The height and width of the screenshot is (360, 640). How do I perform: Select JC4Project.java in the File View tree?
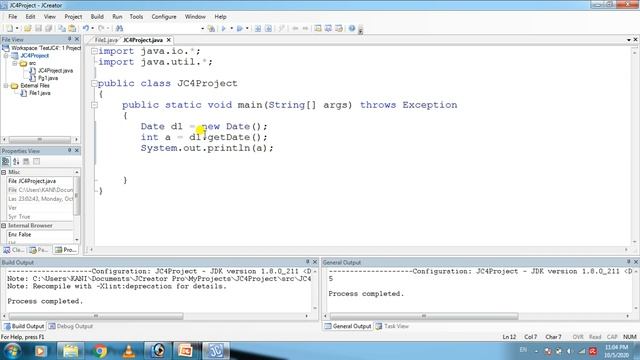pyautogui.click(x=56, y=71)
